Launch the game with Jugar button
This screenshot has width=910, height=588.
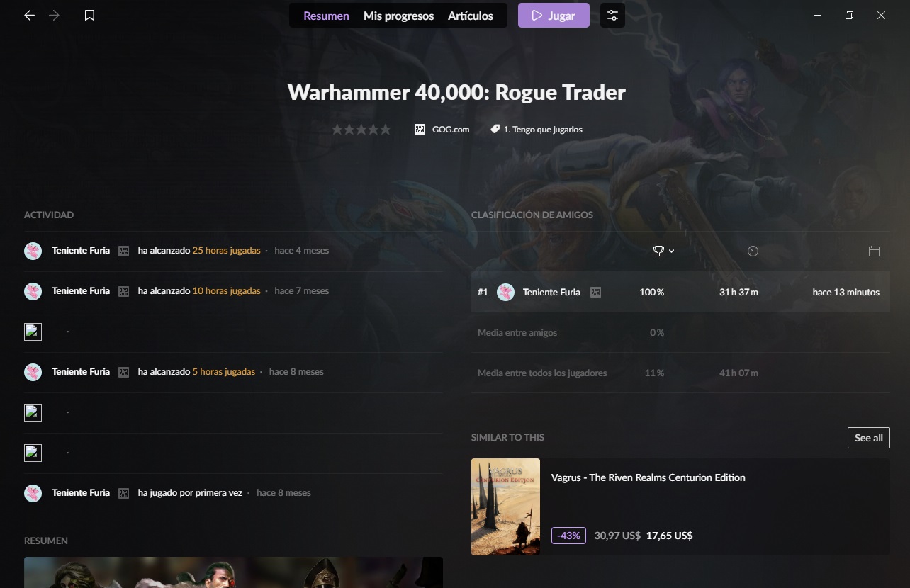tap(554, 15)
